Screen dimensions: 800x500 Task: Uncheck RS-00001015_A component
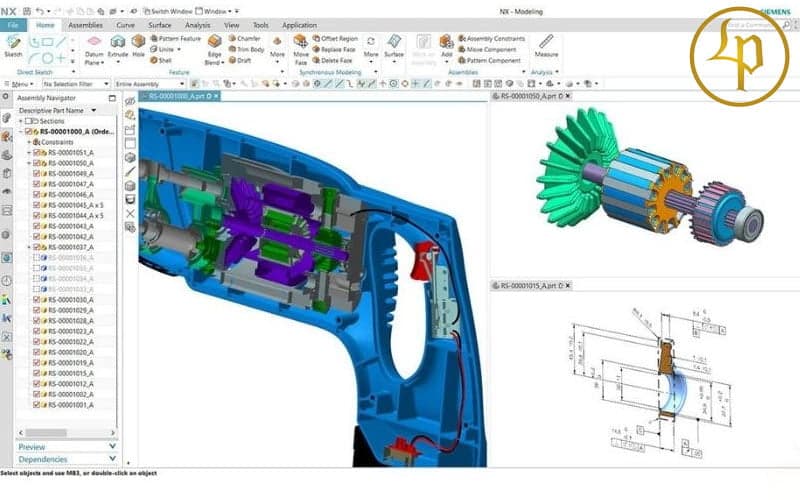pos(37,373)
